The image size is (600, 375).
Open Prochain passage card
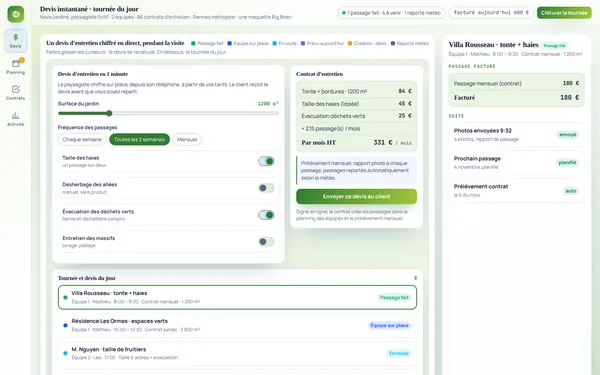pos(516,163)
